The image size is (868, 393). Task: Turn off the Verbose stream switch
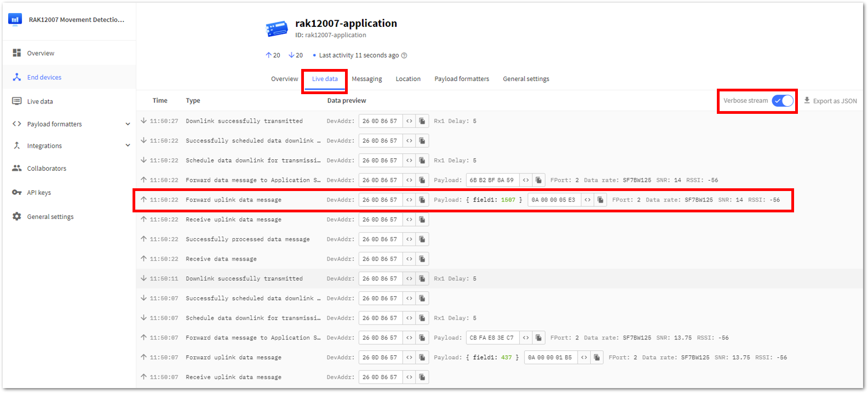coord(783,101)
